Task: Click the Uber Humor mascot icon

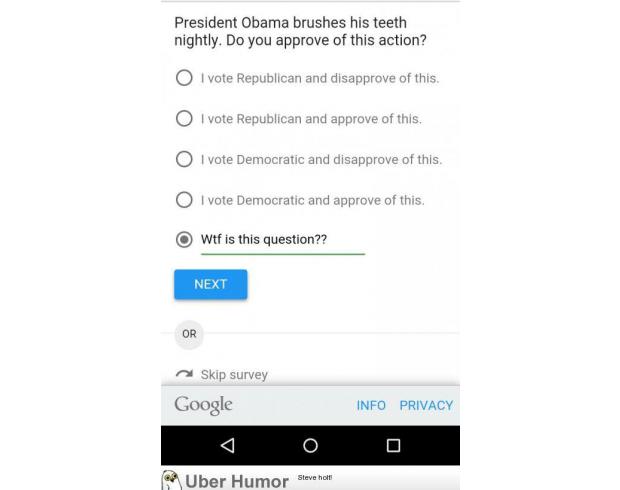Action: tap(171, 480)
